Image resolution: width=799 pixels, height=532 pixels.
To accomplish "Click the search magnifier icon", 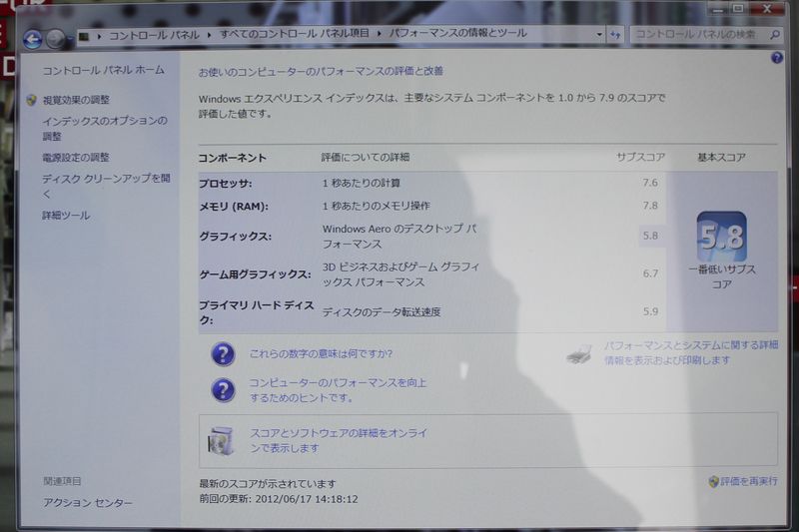I will click(775, 35).
